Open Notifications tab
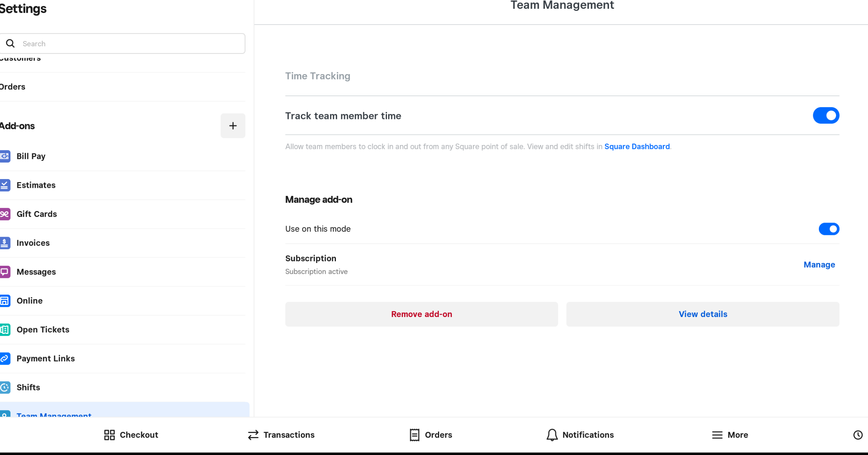868x455 pixels. point(580,435)
